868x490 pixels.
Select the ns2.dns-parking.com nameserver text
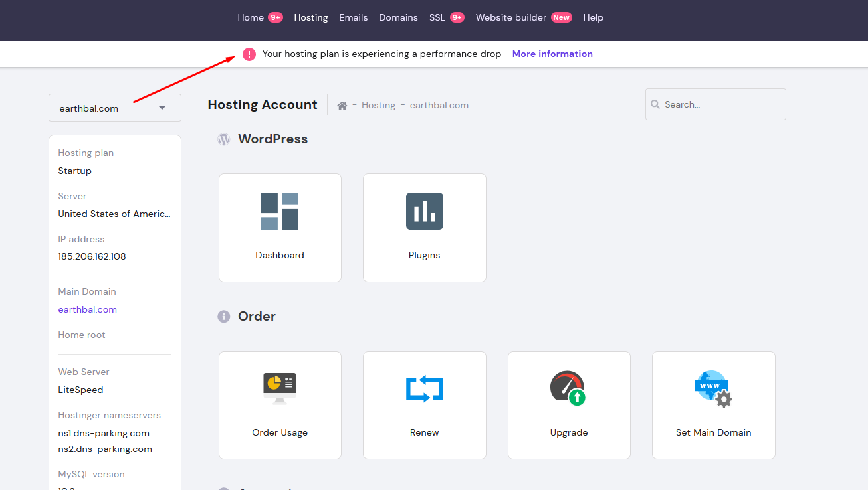[105, 449]
